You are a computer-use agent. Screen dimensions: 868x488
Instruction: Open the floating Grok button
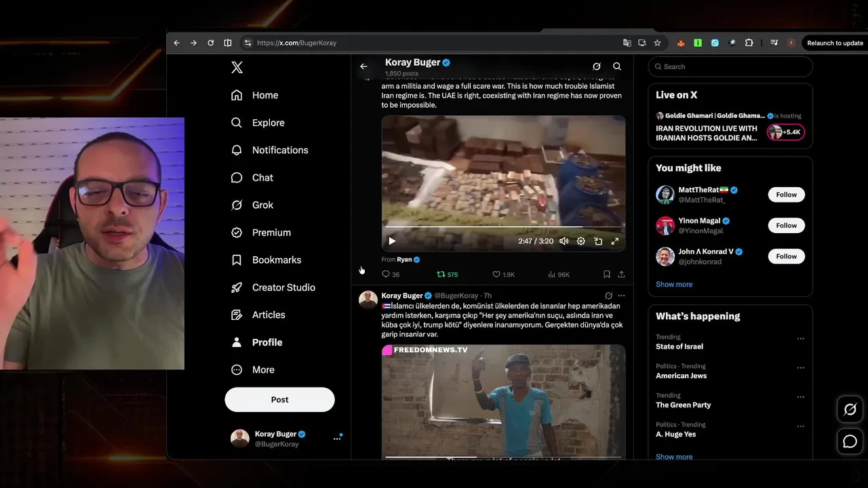[850, 409]
